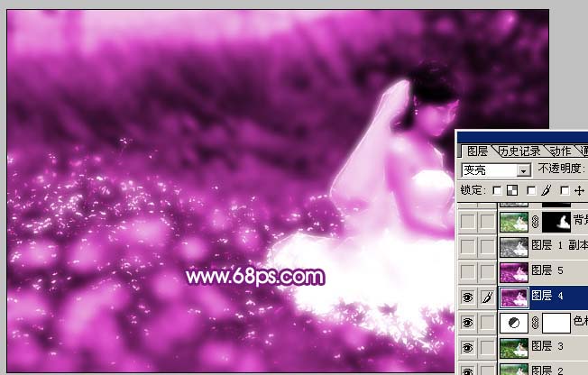The height and width of the screenshot is (375, 588).
Task: Hide 图层 4 using its eye icon
Action: click(468, 296)
